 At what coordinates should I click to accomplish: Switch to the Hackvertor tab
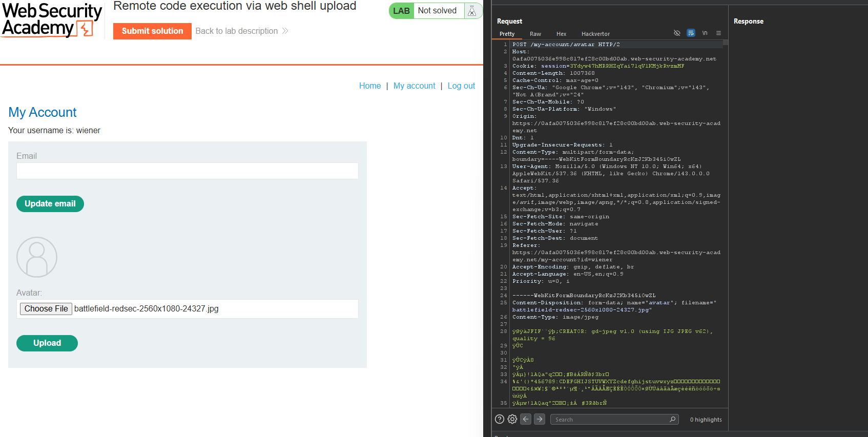tap(595, 34)
